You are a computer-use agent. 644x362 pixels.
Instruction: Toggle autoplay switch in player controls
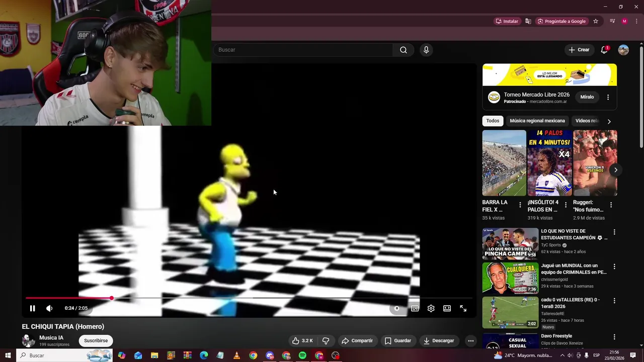point(397,308)
